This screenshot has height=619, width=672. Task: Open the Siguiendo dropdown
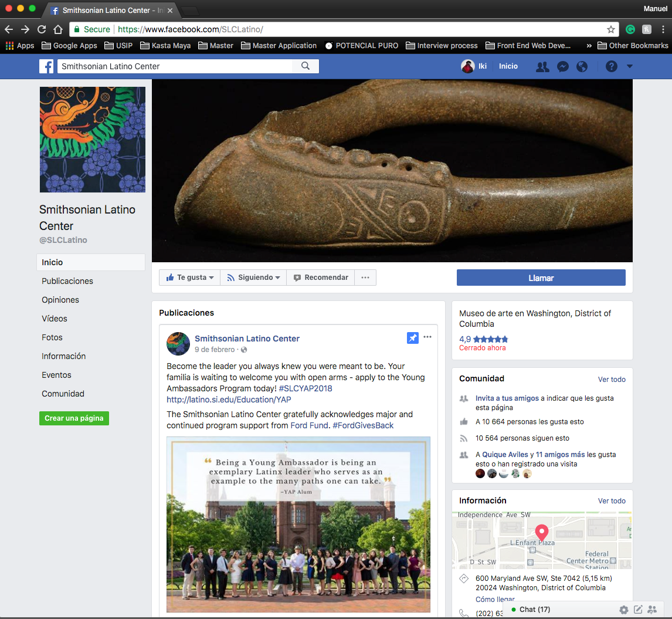click(253, 278)
